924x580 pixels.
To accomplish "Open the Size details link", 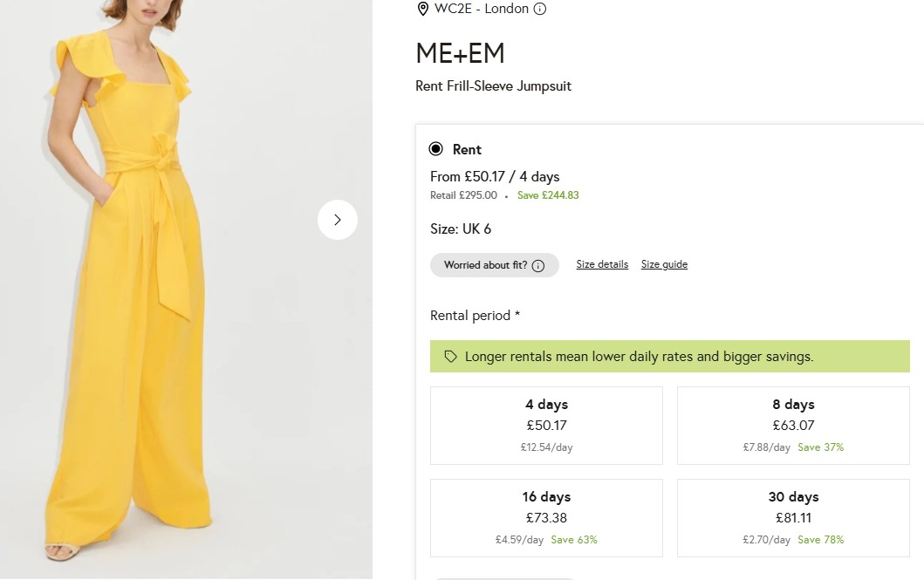I will (x=602, y=264).
